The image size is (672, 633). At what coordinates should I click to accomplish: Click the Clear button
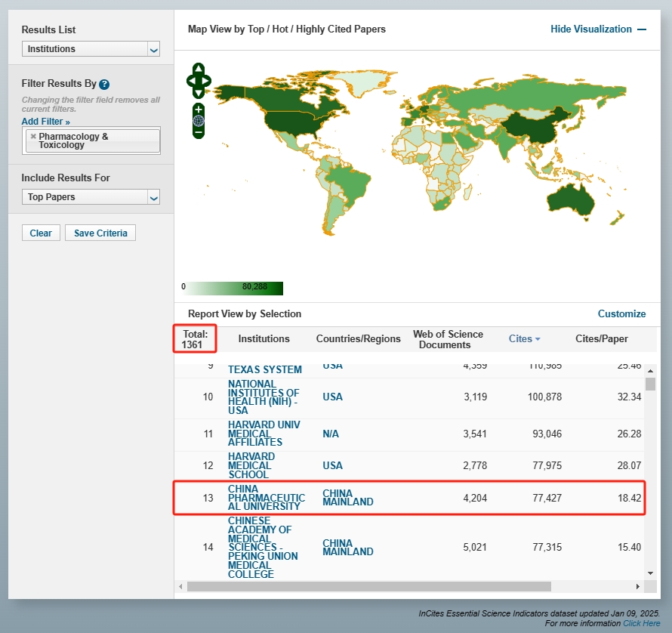pos(41,233)
